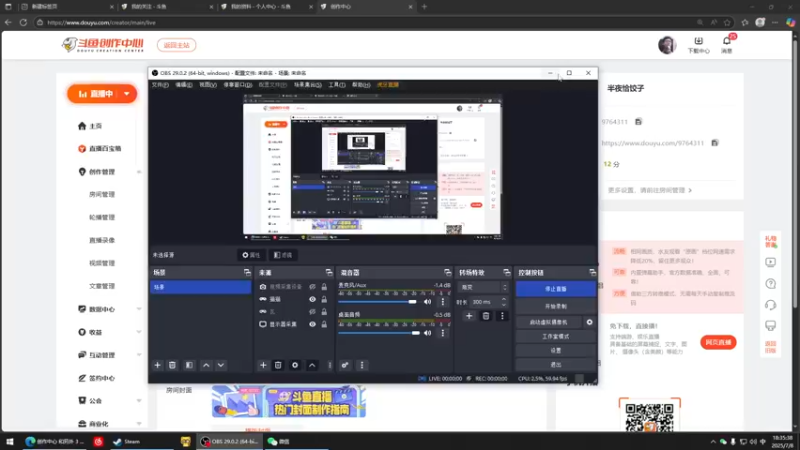Add a new source in the OBS Sources panel
800x450 pixels.
(x=263, y=365)
